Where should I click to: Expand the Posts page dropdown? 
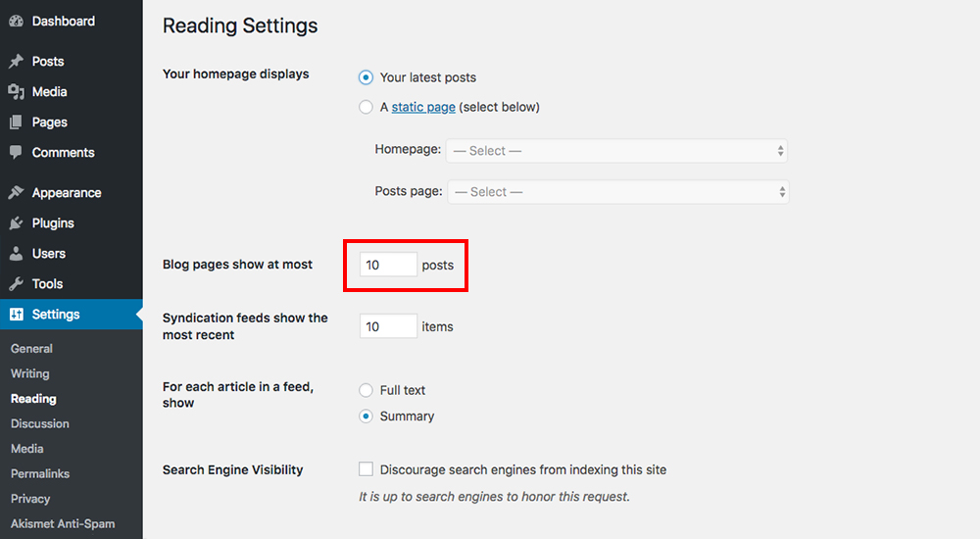[x=618, y=192]
